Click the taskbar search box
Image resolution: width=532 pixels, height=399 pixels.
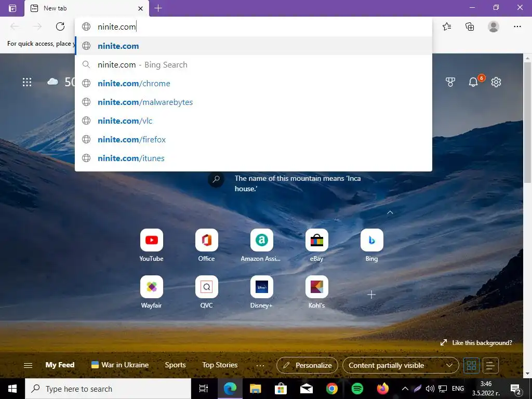click(x=108, y=389)
